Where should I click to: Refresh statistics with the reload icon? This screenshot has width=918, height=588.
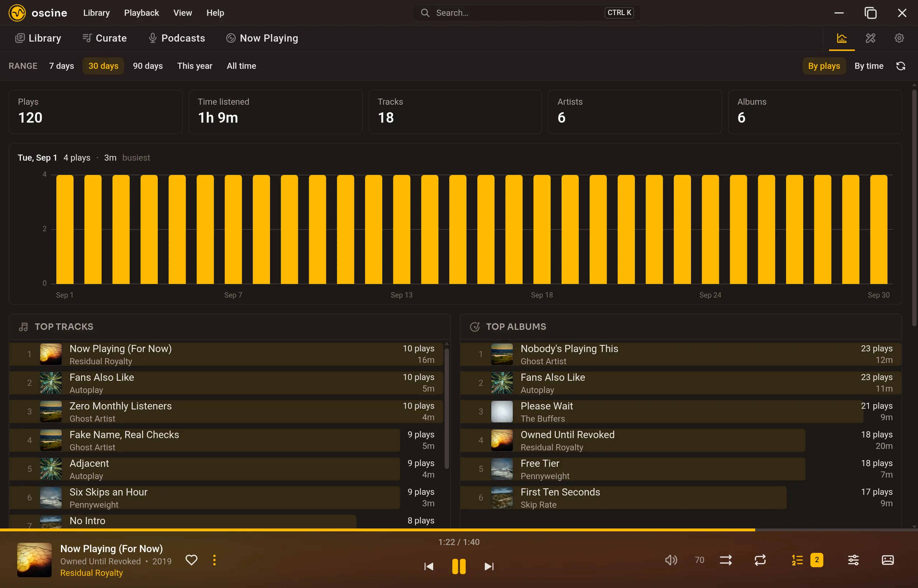tap(900, 66)
